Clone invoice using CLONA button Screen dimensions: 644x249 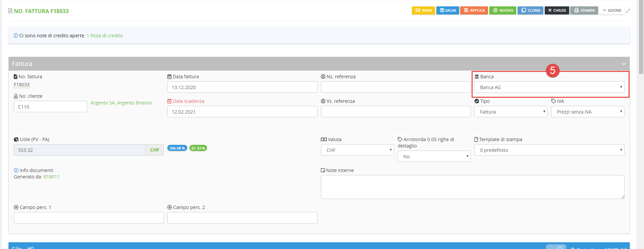[x=530, y=10]
